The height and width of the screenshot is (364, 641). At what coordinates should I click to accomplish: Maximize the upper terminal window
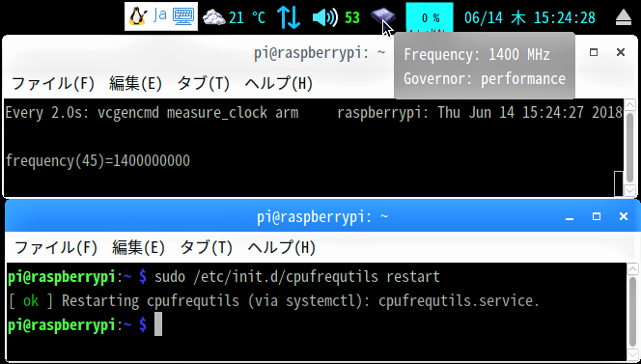pyautogui.click(x=594, y=52)
